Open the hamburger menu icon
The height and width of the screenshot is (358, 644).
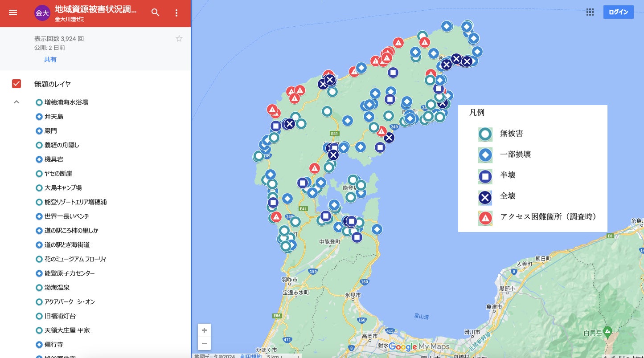pyautogui.click(x=13, y=13)
